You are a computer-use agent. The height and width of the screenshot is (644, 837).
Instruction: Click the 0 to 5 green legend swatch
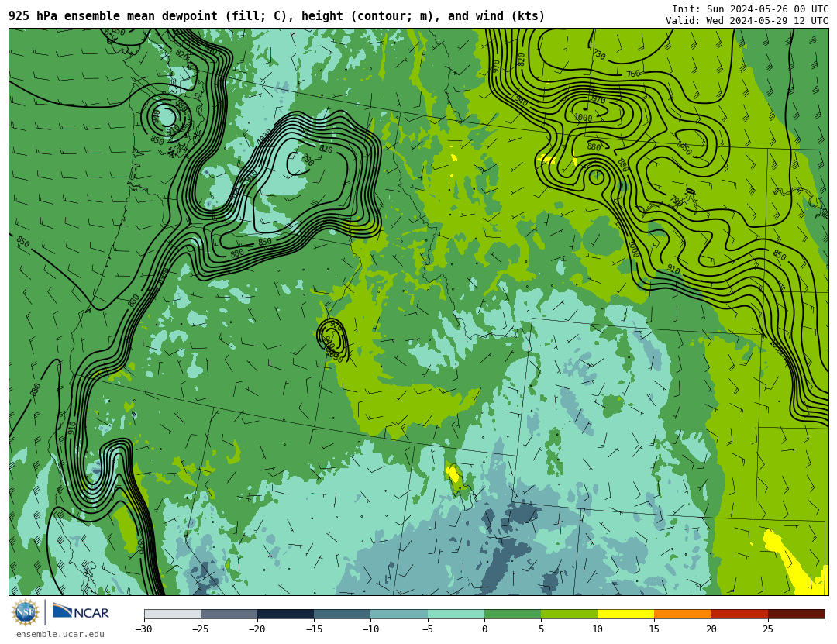[x=512, y=614]
